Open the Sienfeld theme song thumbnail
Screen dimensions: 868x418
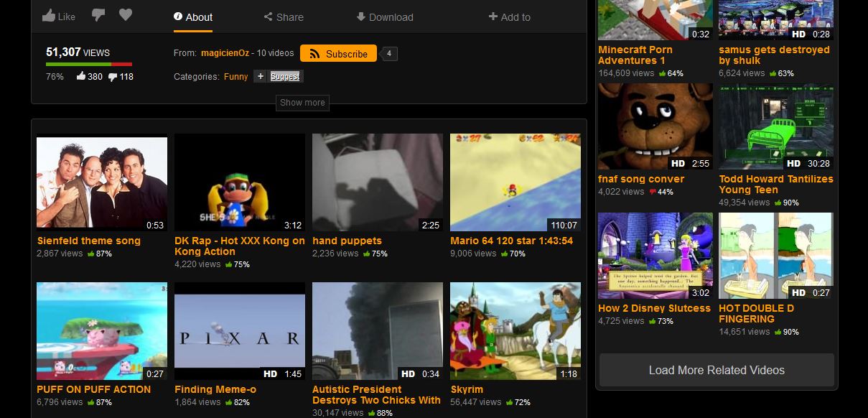click(x=102, y=184)
